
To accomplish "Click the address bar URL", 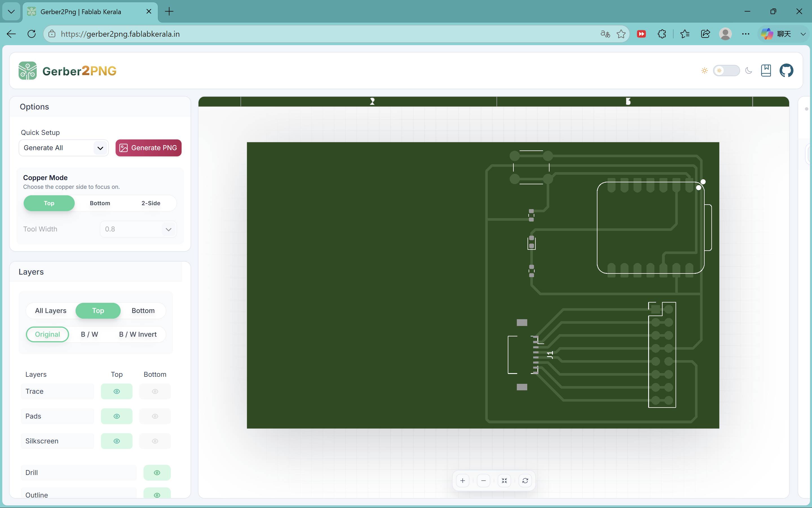I will pos(120,34).
